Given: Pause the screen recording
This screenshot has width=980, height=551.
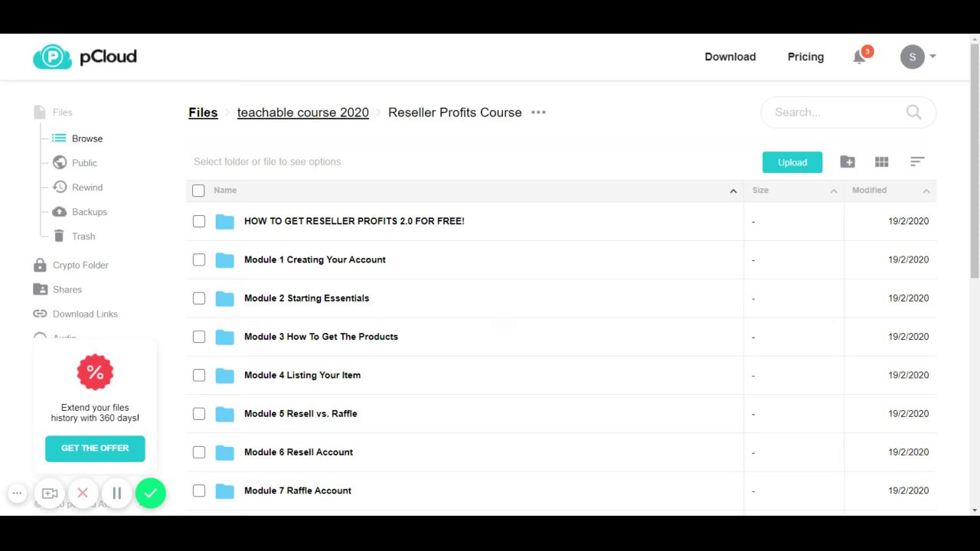Looking at the screenshot, I should 116,494.
